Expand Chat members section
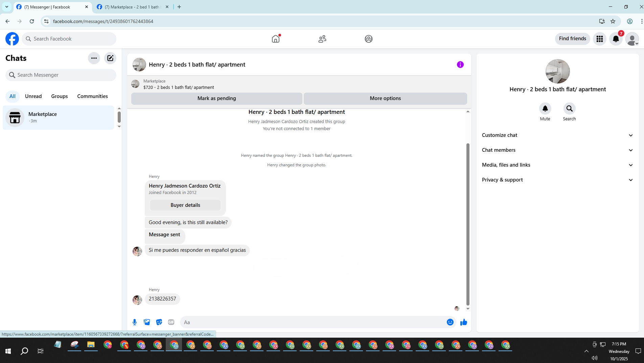The image size is (644, 363). [557, 150]
